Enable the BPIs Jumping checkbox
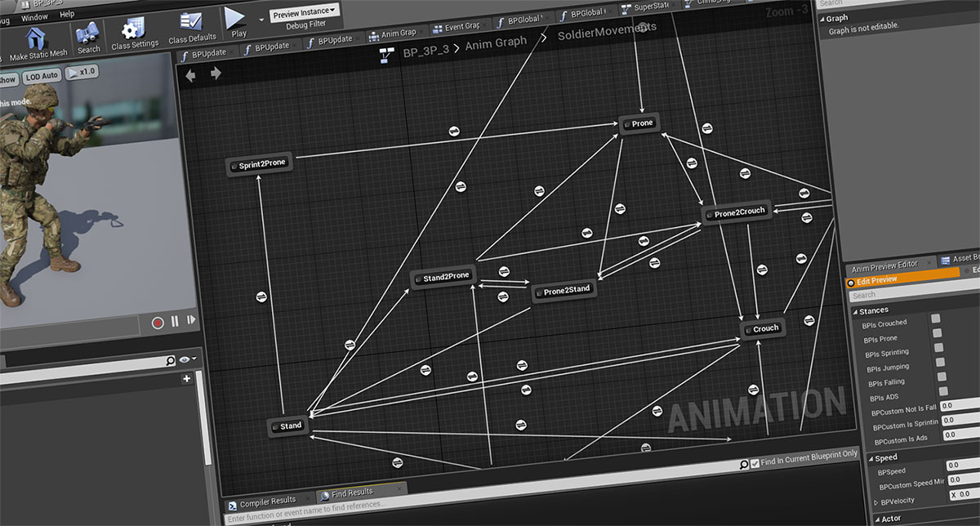 940,362
